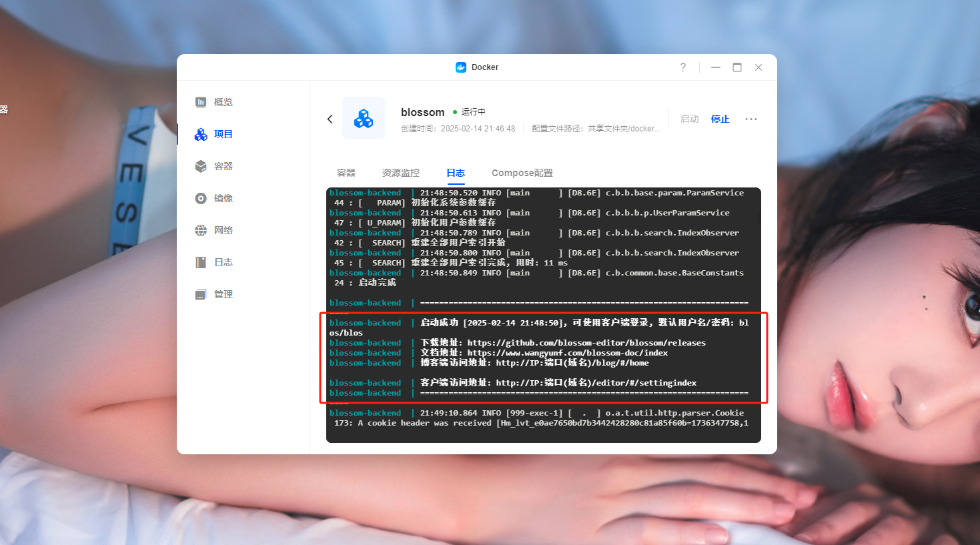This screenshot has width=980, height=545.
Task: Open the Compose配置 tab
Action: click(x=522, y=173)
